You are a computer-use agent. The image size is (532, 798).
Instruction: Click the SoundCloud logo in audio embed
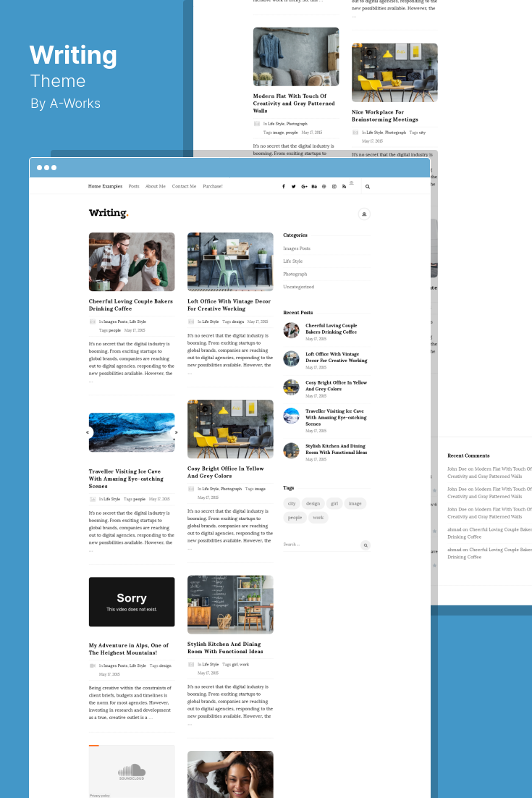132,771
